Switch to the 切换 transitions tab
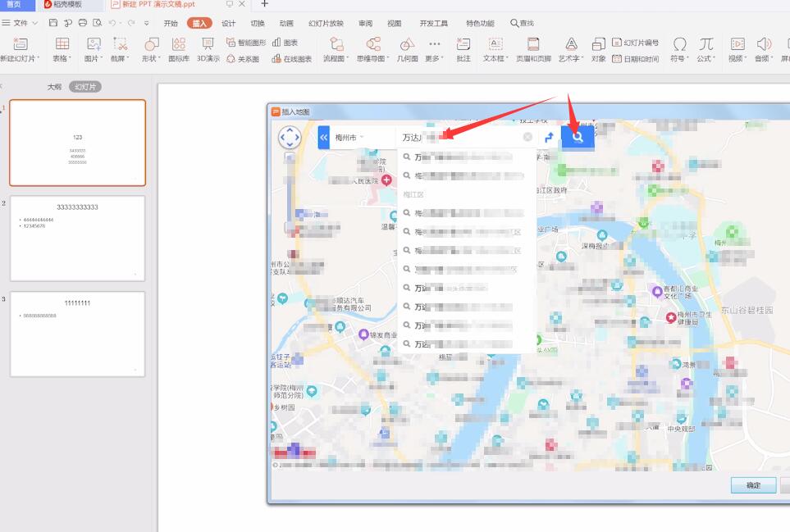This screenshot has width=790, height=532. (258, 23)
